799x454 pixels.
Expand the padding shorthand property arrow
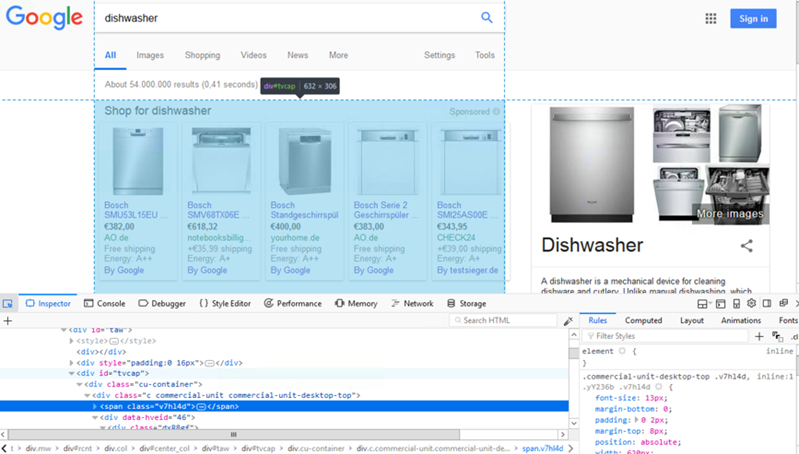coord(636,420)
